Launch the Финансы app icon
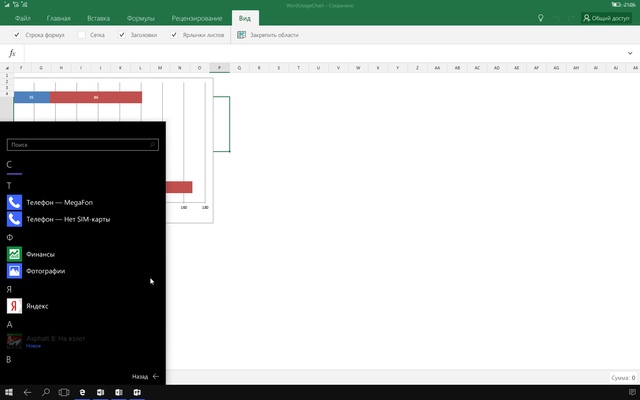Image resolution: width=640 pixels, height=400 pixels. coord(14,254)
